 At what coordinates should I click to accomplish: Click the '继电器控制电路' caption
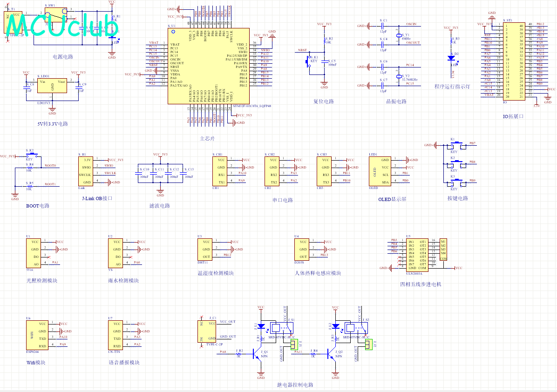[295, 385]
